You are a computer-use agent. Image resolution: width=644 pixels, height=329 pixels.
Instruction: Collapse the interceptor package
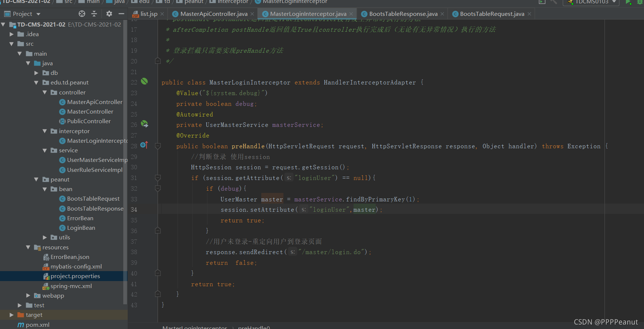click(x=45, y=131)
